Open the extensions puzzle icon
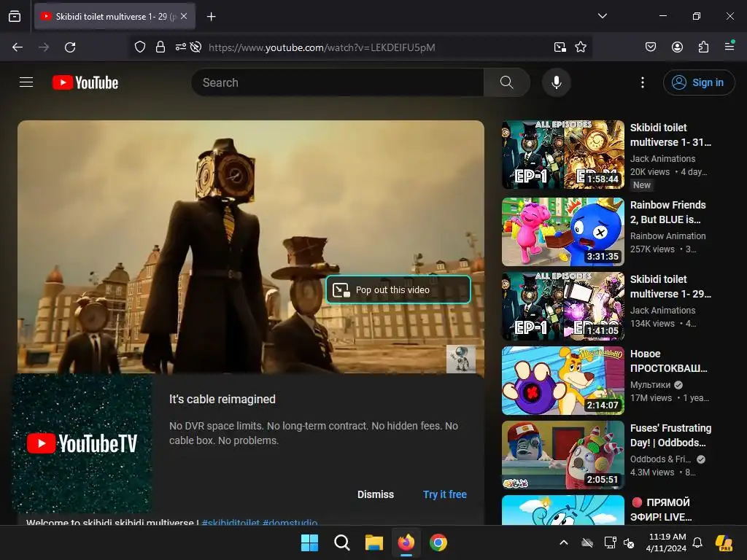The image size is (747, 560). tap(703, 47)
